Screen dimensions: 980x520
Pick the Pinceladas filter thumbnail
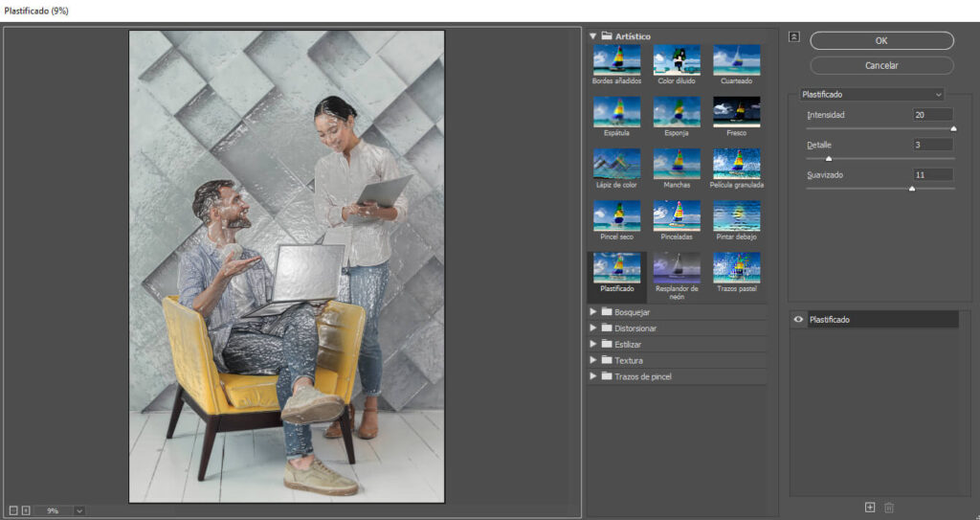pyautogui.click(x=677, y=215)
